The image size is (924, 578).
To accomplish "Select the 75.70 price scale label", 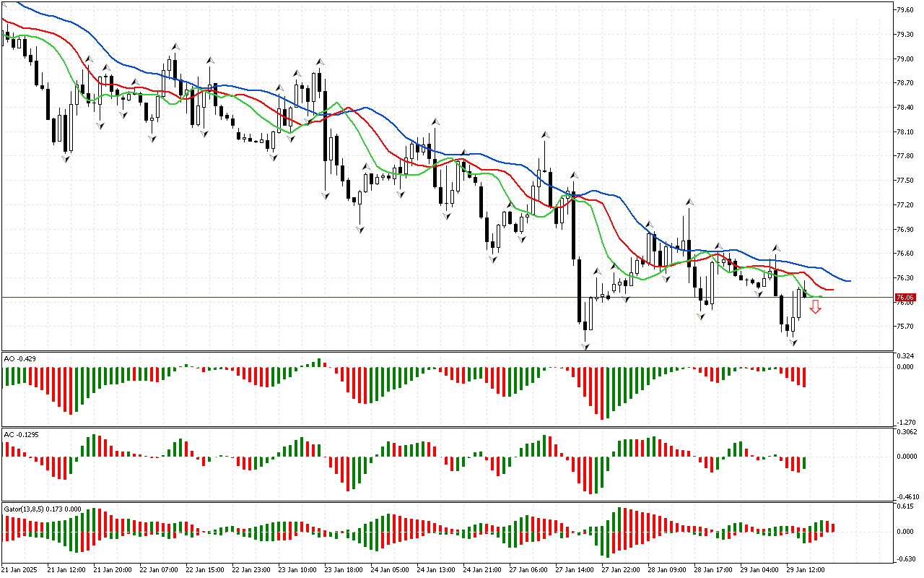I will pos(905,327).
